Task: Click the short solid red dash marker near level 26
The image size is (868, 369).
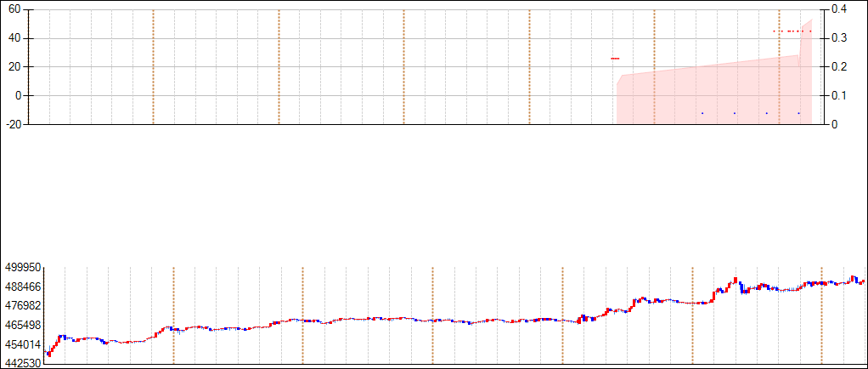Action: (x=615, y=58)
